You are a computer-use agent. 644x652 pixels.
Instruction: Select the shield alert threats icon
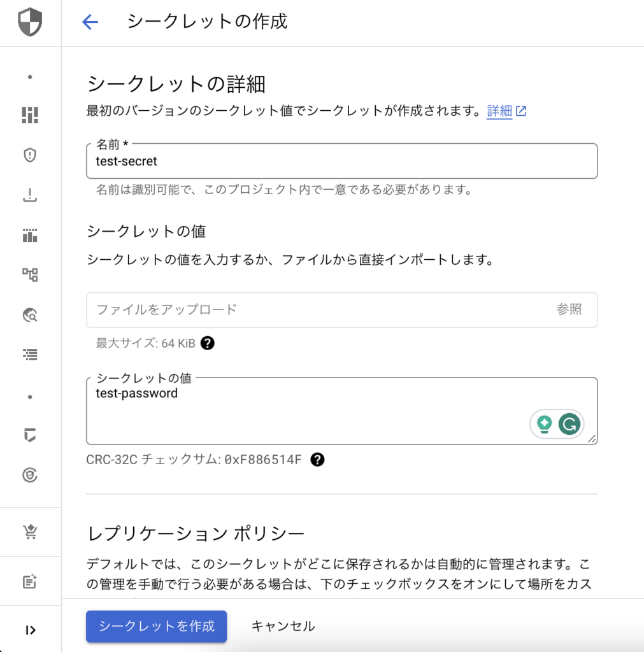click(30, 155)
